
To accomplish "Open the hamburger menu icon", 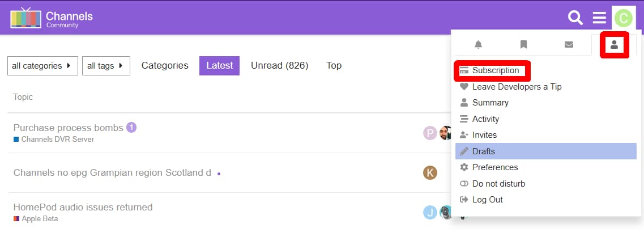I will tap(599, 18).
